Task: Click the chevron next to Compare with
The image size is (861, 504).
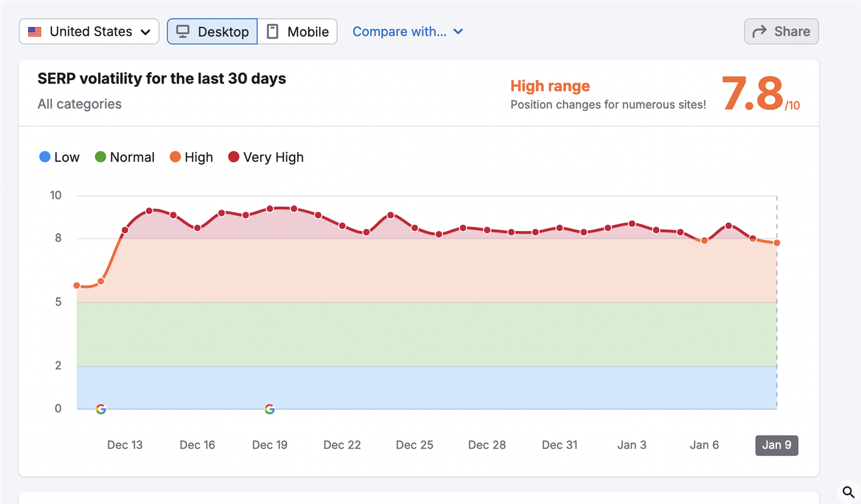Action: click(458, 31)
